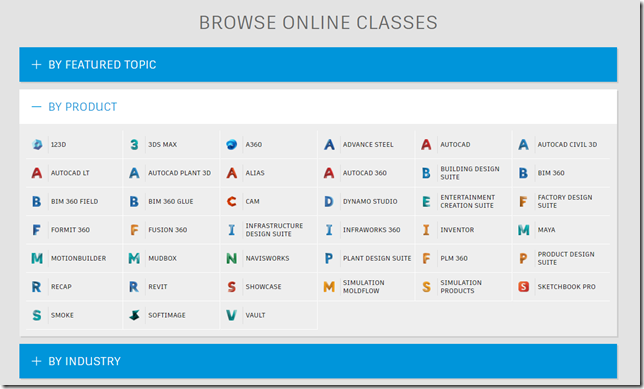
Task: Select the DYNAMO STUDIO text label
Action: pyautogui.click(x=370, y=201)
